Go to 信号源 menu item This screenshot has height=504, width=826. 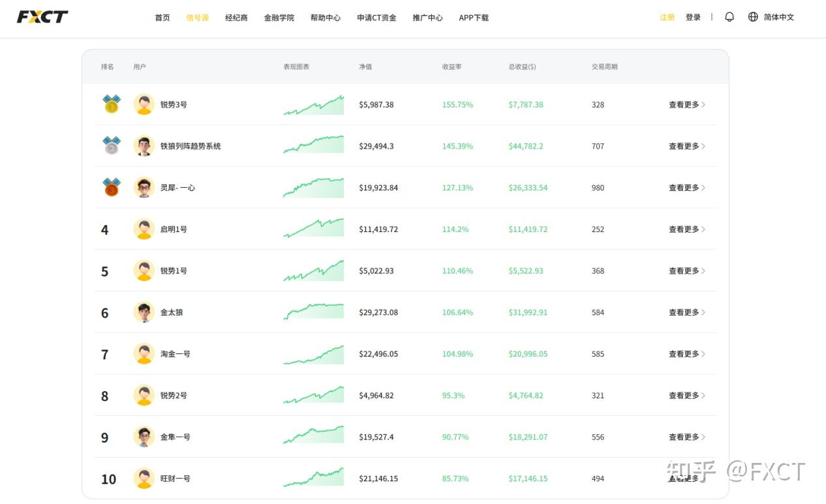coord(197,18)
